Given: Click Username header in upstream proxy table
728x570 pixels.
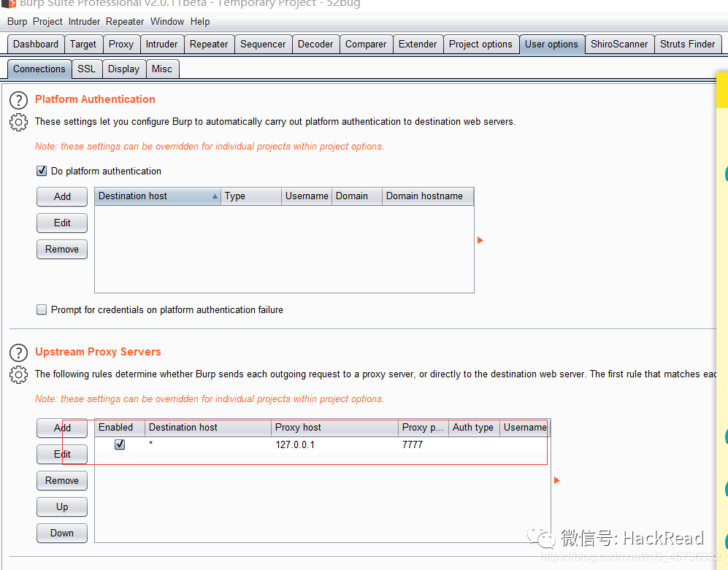Looking at the screenshot, I should pos(525,427).
